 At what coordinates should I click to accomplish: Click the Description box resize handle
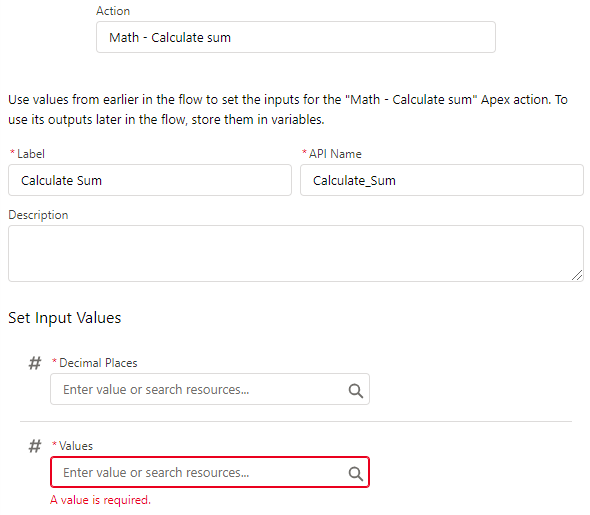coord(577,275)
